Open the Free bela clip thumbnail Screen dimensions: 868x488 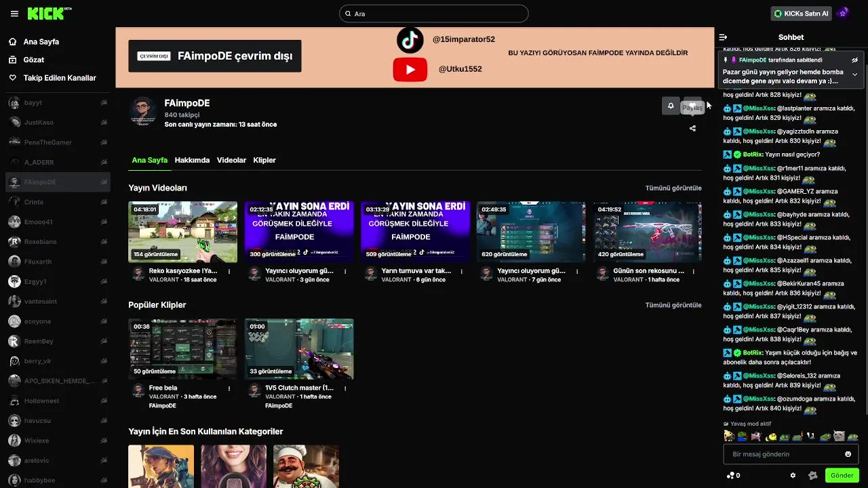(183, 349)
